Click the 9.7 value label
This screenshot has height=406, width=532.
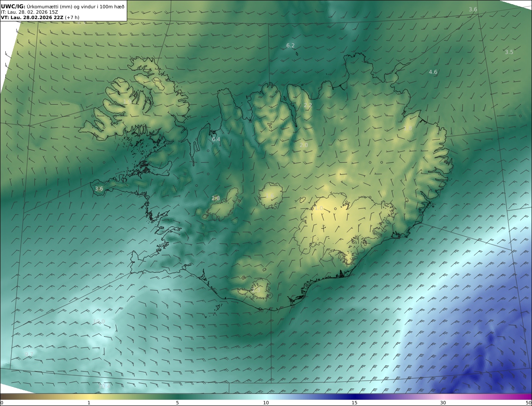[29, 354]
